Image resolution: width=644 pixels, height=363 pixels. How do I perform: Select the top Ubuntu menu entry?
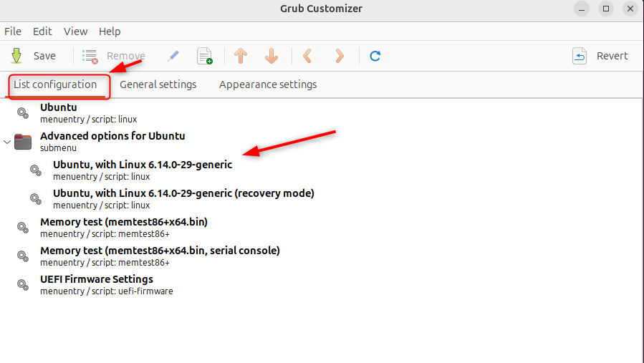pyautogui.click(x=322, y=113)
